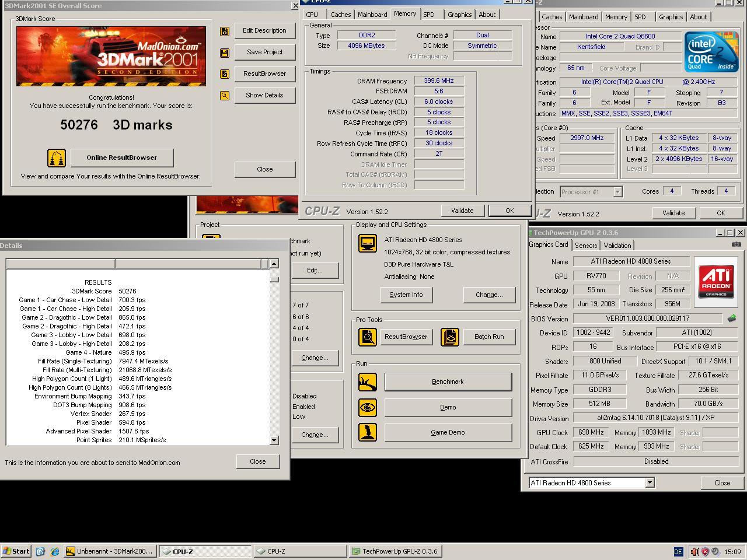Open the Start menu
This screenshot has width=747, height=560.
(x=16, y=551)
